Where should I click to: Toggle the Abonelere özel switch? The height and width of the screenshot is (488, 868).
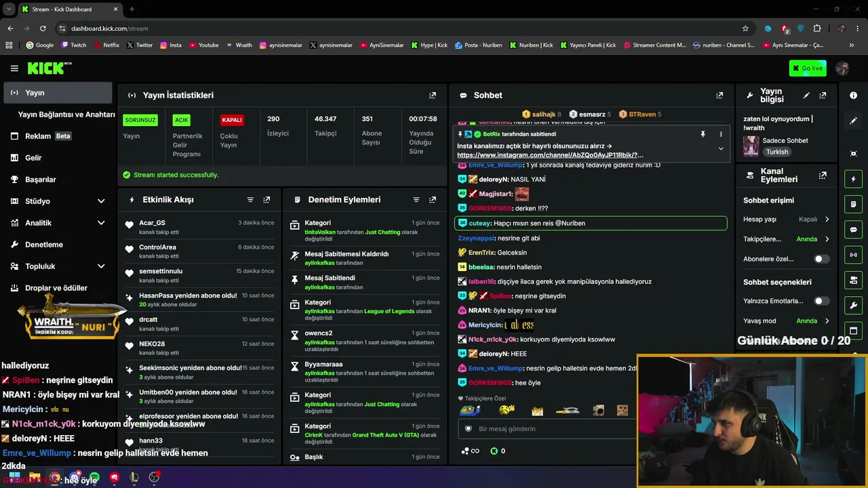(x=821, y=259)
